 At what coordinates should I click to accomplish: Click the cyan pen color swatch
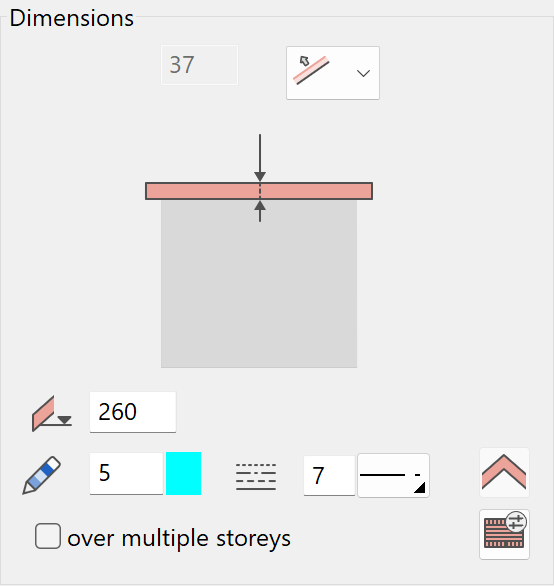pos(184,474)
